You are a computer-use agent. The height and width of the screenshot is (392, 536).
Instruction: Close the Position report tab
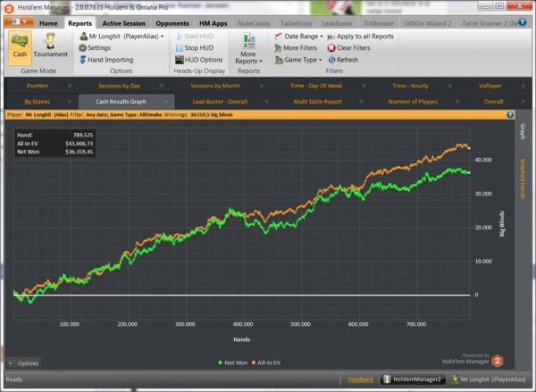(70, 86)
